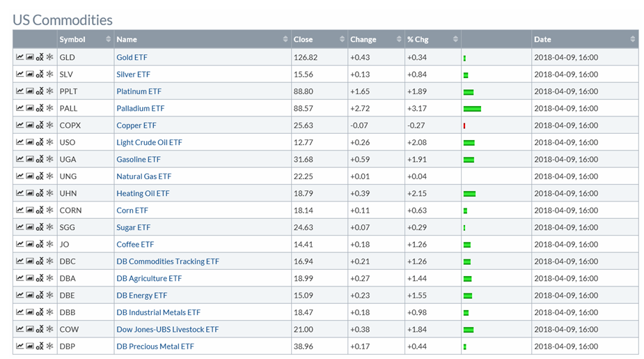Open the GalleryView image icon for SLV
Image resolution: width=644 pixels, height=359 pixels.
[29, 75]
